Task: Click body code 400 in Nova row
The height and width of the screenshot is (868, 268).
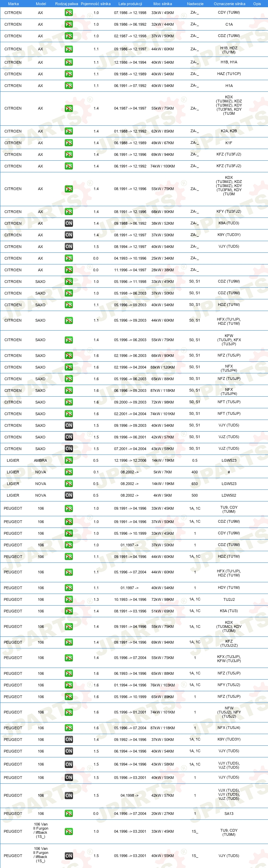Action: pyautogui.click(x=195, y=472)
